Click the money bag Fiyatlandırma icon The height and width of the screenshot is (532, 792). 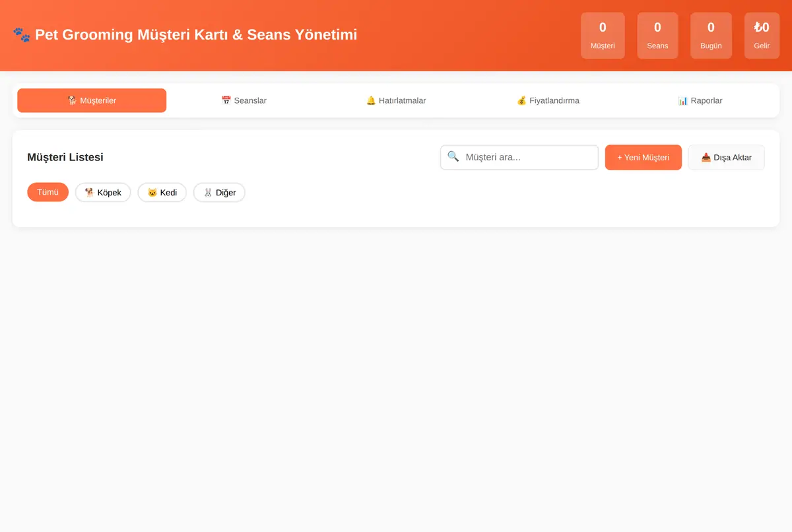(521, 100)
